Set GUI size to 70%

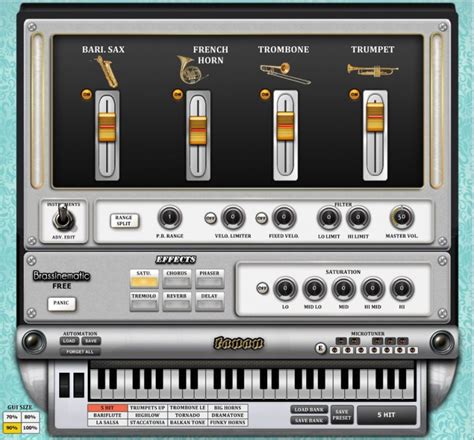(x=12, y=417)
